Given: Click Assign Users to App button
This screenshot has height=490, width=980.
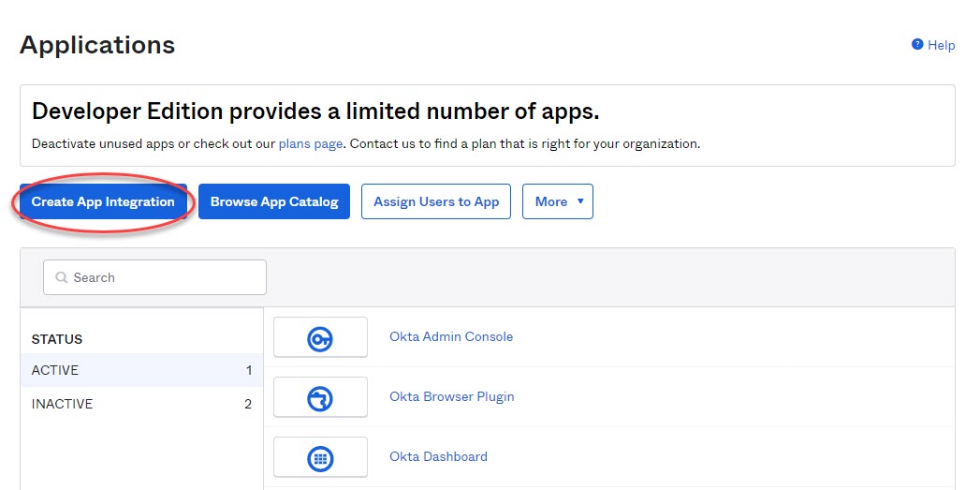Looking at the screenshot, I should [x=436, y=201].
